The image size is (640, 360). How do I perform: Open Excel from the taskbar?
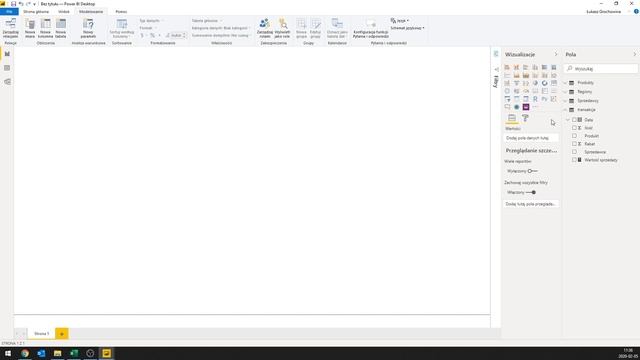coord(74,353)
